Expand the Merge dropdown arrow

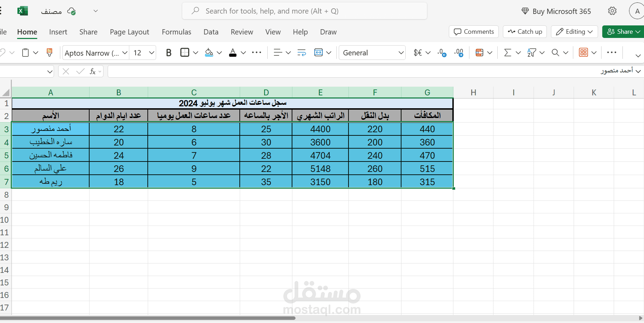click(x=329, y=53)
